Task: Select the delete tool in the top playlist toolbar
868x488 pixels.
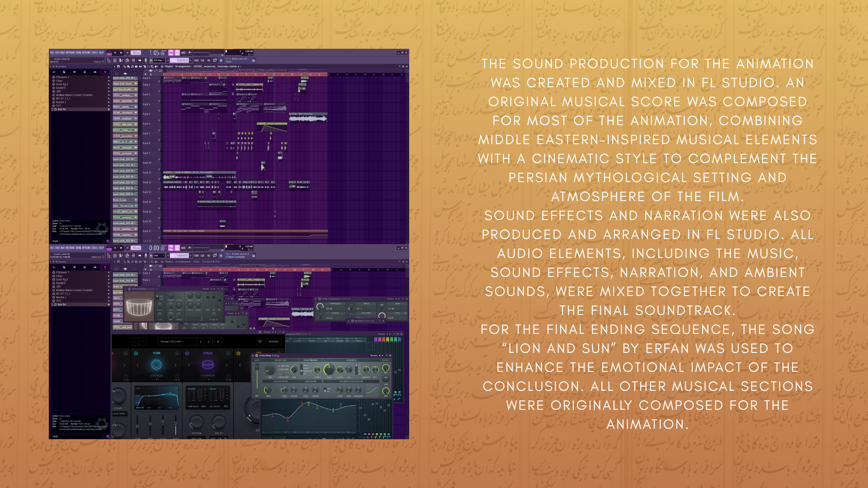Action: pos(132,66)
